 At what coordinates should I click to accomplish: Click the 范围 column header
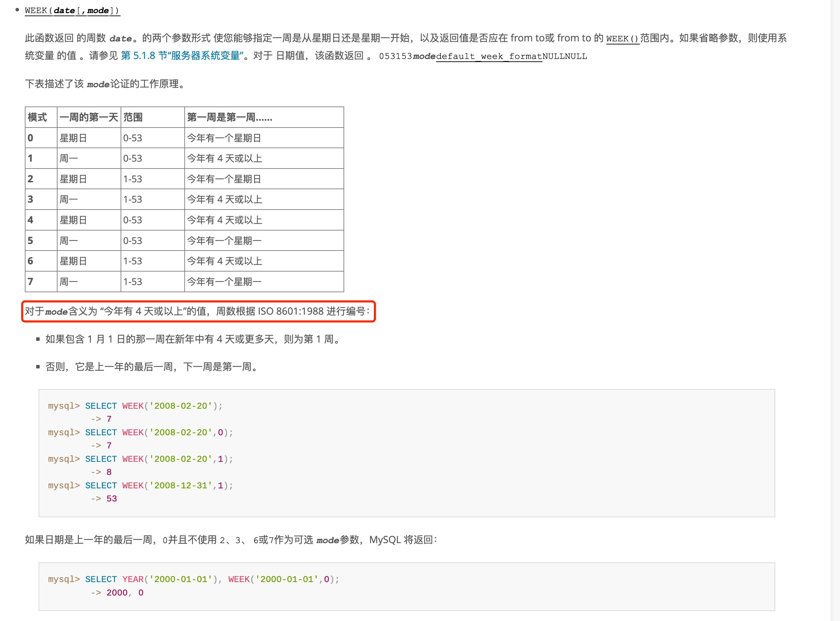(x=133, y=117)
